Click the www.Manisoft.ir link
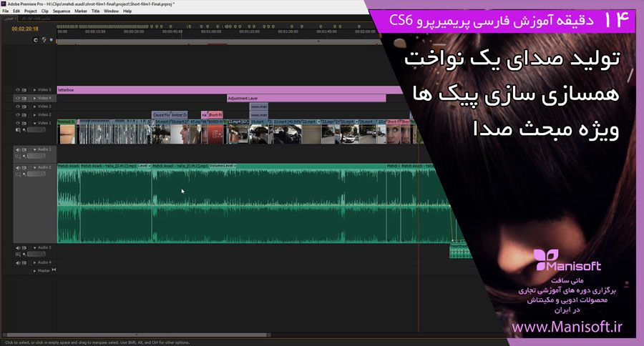The image size is (644, 346). click(567, 327)
